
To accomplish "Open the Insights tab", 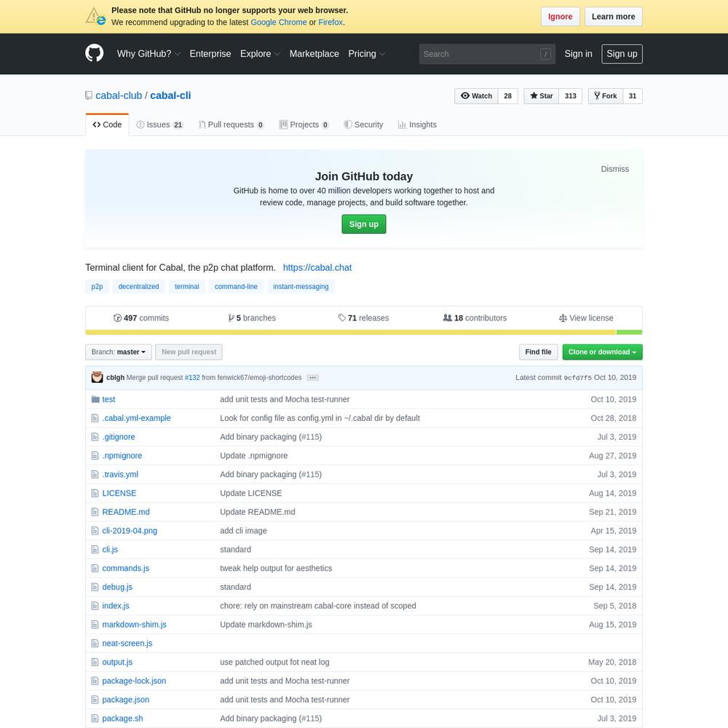I will (x=417, y=124).
